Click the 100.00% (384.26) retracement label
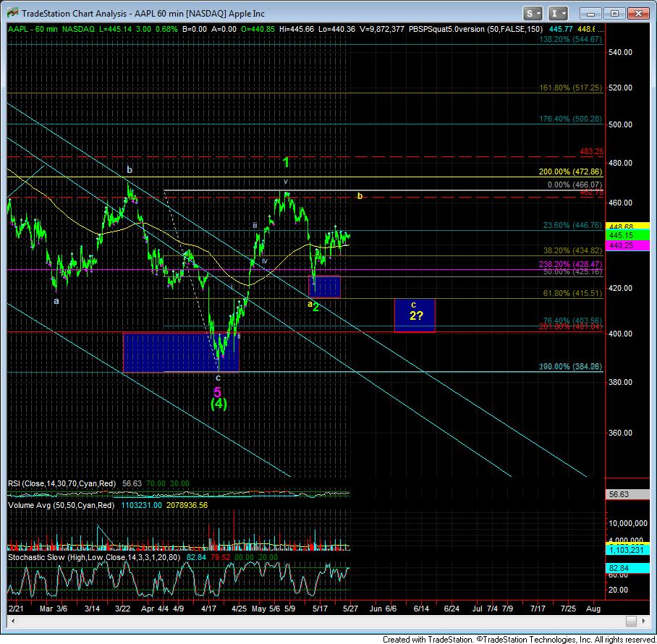Screen dimensions: 657x644 (x=571, y=367)
